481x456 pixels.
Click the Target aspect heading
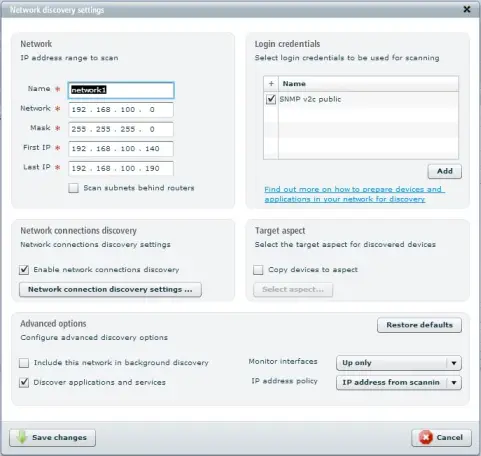click(280, 231)
